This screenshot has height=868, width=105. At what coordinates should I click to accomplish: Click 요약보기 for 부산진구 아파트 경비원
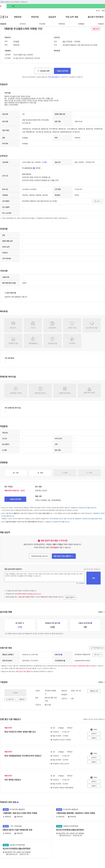tap(94, 734)
